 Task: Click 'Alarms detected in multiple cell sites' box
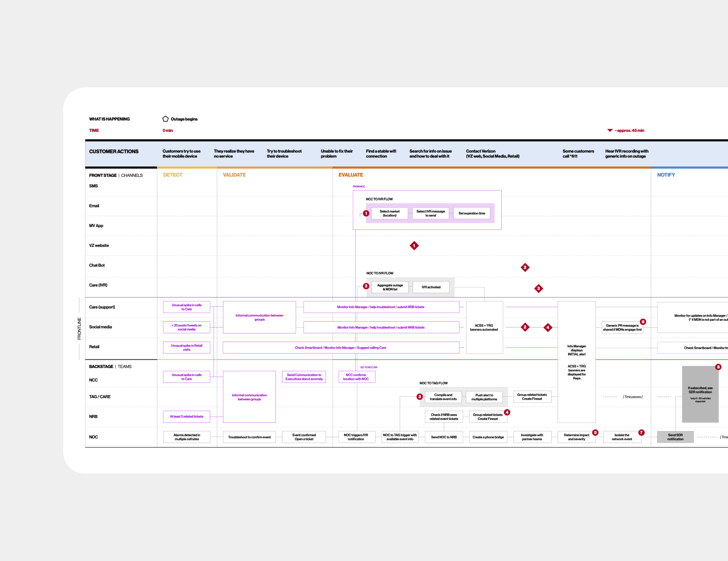click(187, 437)
